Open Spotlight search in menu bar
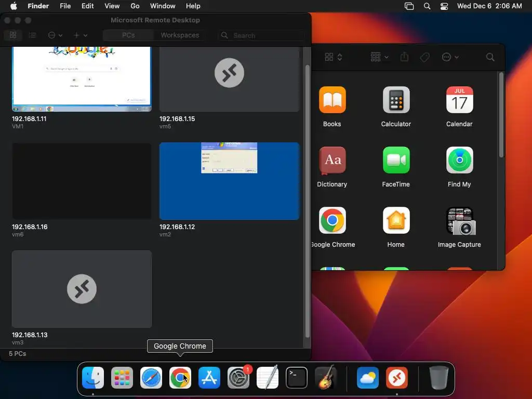 [427, 6]
